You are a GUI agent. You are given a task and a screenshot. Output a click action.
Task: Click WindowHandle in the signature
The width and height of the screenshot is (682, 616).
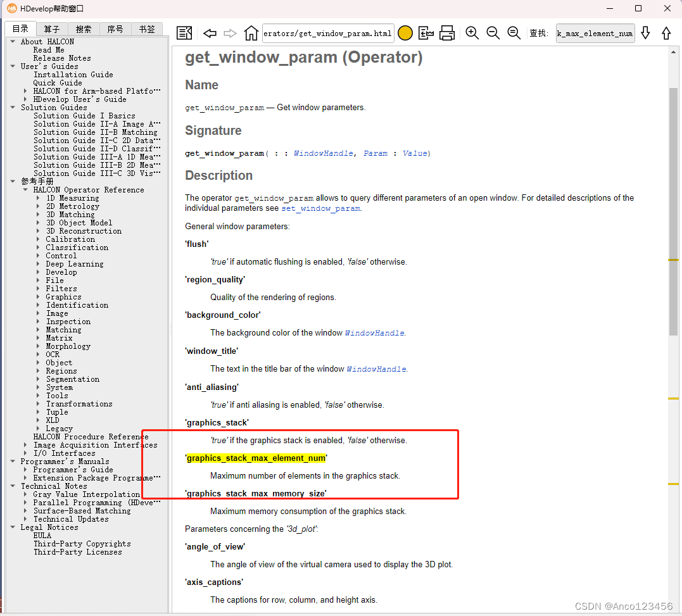pyautogui.click(x=323, y=153)
